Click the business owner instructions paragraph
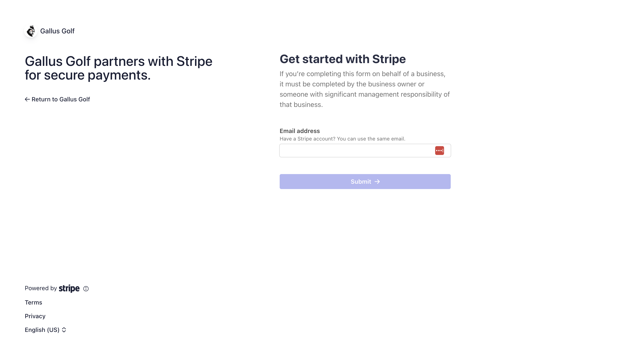This screenshot has width=644, height=349. tap(365, 89)
